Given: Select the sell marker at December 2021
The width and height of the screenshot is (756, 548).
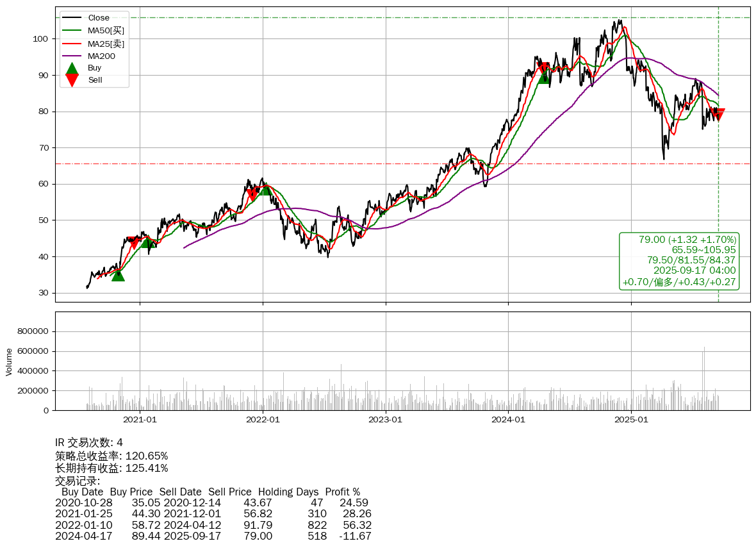Looking at the screenshot, I should [x=252, y=195].
